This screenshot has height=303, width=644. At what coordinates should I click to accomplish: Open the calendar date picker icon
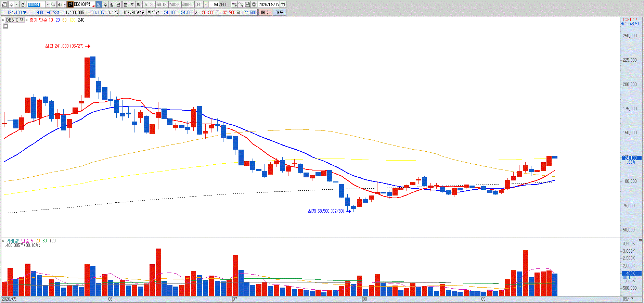[283, 4]
